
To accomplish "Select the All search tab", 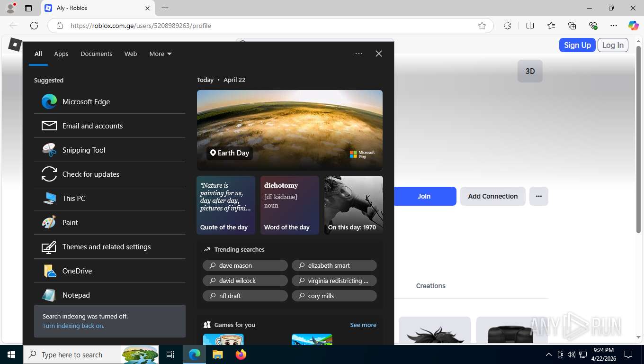I will [x=38, y=54].
